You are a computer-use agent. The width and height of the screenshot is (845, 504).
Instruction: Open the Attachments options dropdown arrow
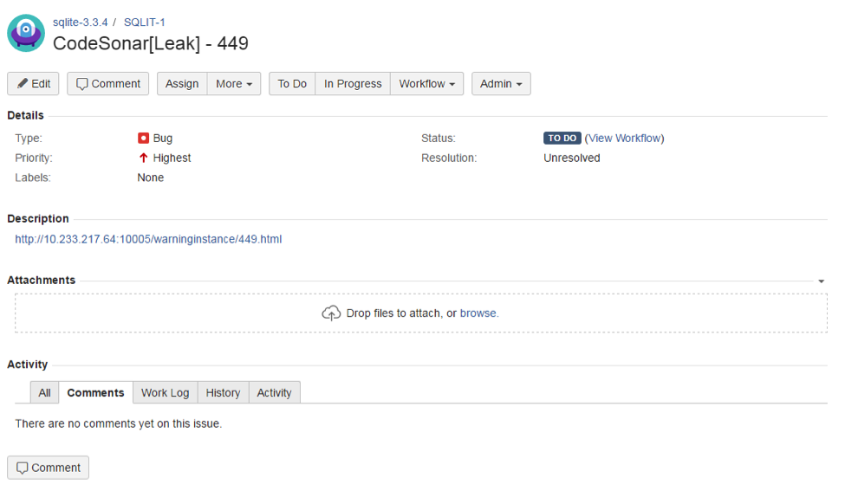[822, 281]
